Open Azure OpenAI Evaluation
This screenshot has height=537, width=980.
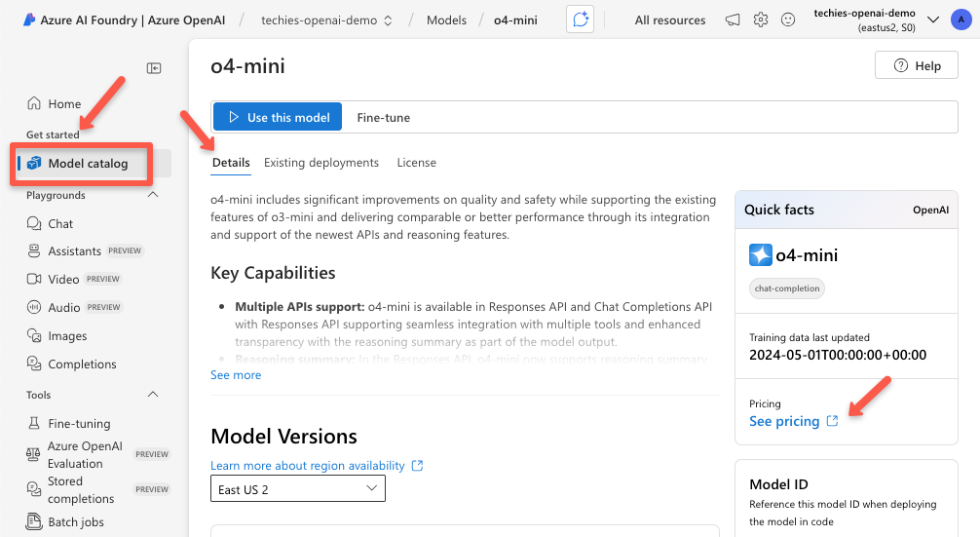point(85,454)
